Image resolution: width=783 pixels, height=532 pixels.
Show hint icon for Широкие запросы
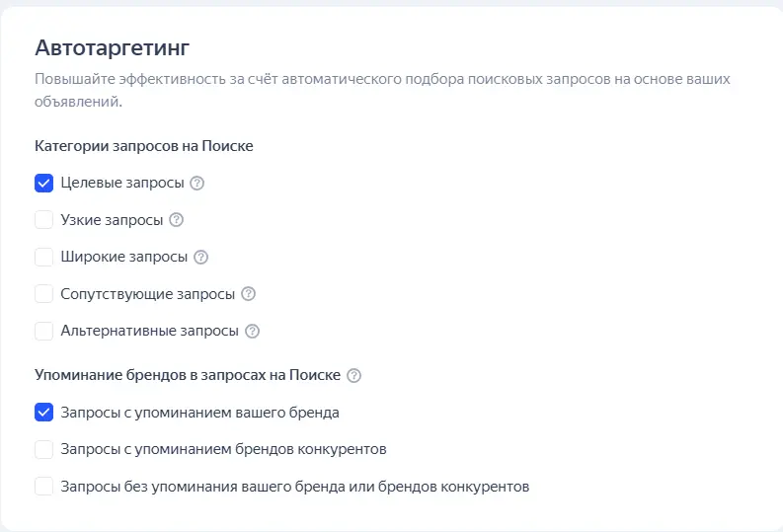pos(201,258)
